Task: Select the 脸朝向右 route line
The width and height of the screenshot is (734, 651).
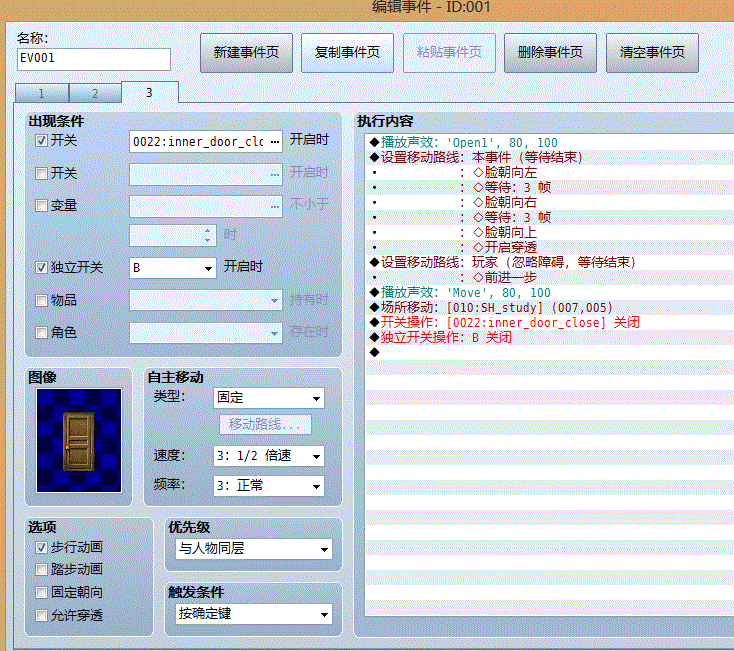Action: 550,202
